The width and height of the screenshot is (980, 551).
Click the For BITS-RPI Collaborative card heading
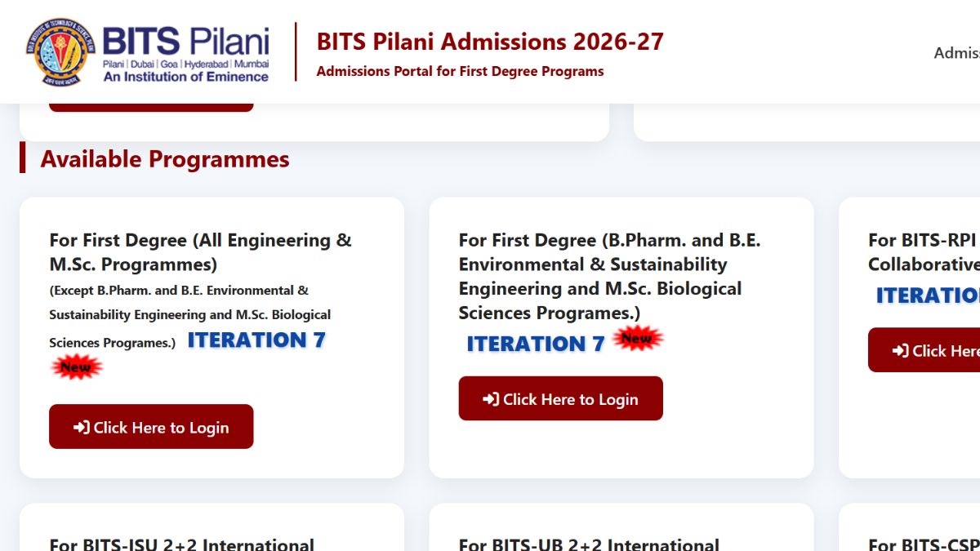(924, 252)
